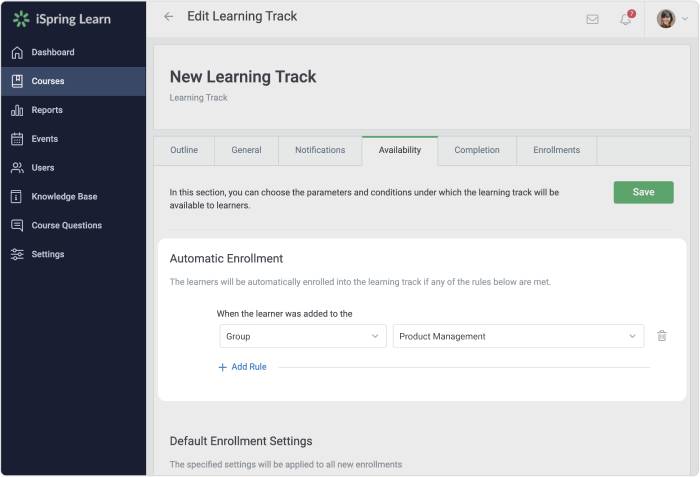Click the user profile avatar

click(666, 19)
